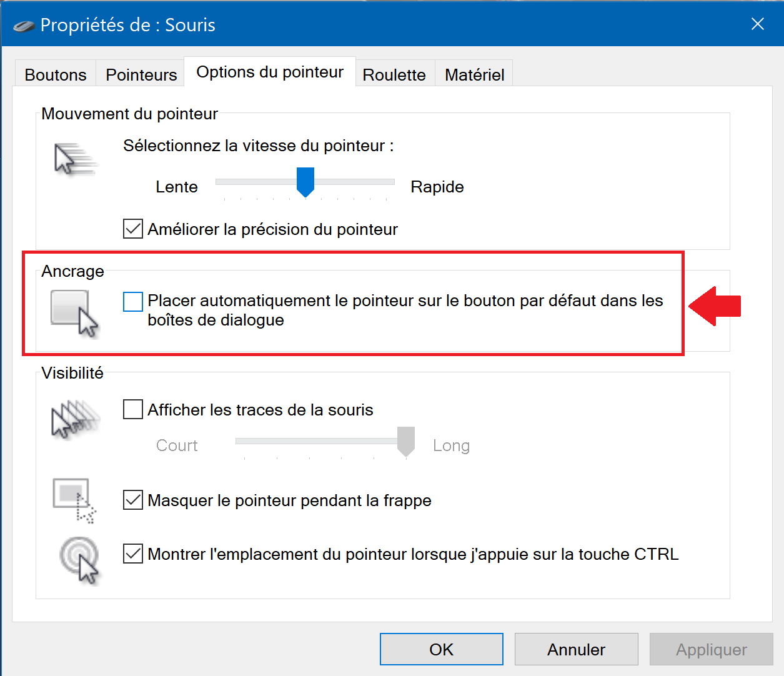Close the Propriétés de Souris dialog
The height and width of the screenshot is (676, 784).
pyautogui.click(x=757, y=24)
